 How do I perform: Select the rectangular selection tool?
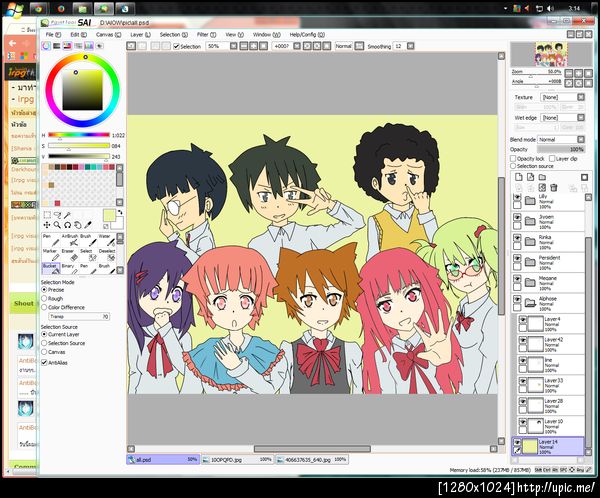point(47,215)
